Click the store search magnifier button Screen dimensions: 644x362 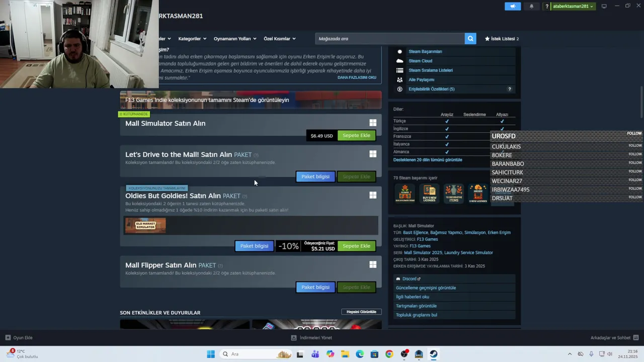point(470,39)
